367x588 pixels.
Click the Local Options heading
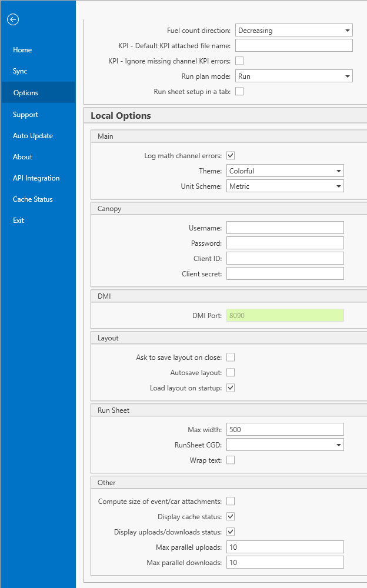[x=121, y=115]
